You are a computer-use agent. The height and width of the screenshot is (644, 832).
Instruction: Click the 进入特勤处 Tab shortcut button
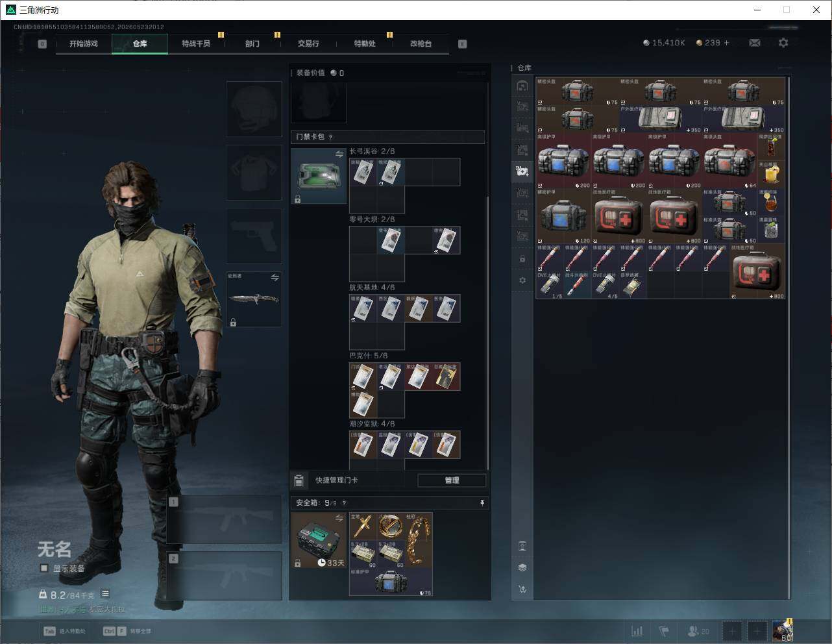(x=65, y=631)
